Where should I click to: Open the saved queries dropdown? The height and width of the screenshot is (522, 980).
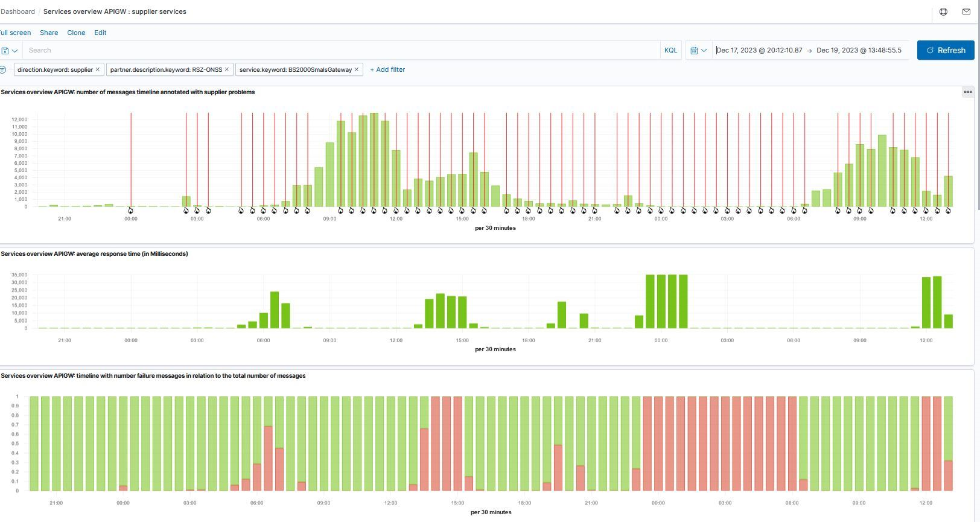click(x=9, y=51)
